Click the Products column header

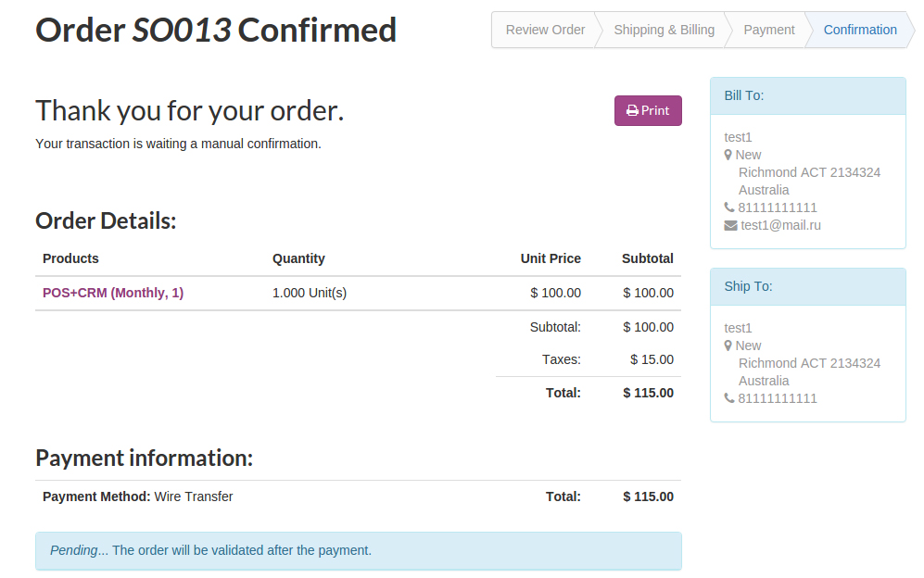click(x=70, y=258)
